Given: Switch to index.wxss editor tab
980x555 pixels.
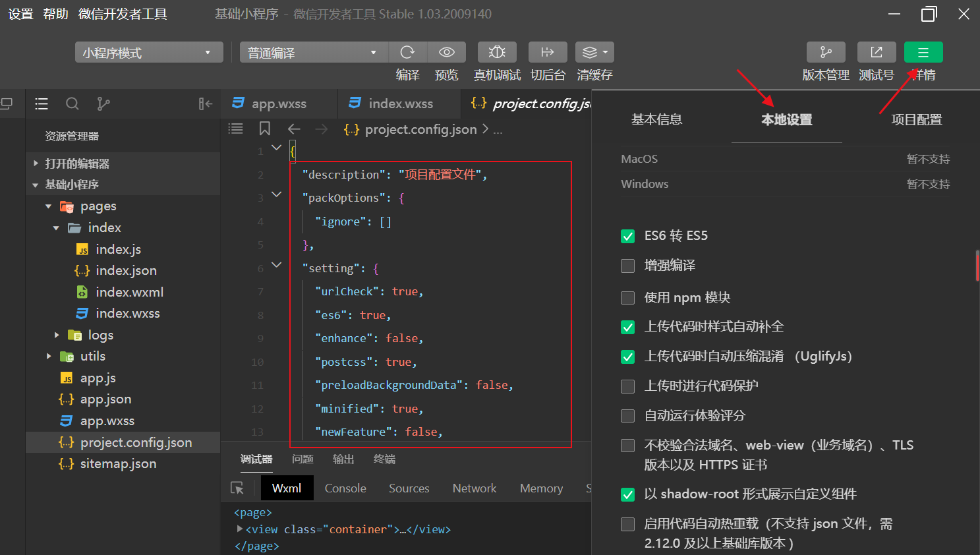Looking at the screenshot, I should (399, 103).
